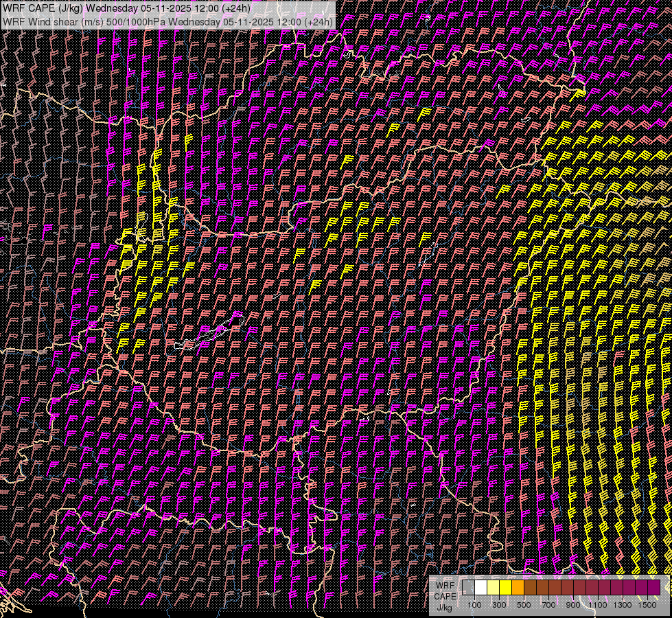Click the 'CAPE' word in the legend
The width and height of the screenshot is (672, 618).
pos(445,597)
